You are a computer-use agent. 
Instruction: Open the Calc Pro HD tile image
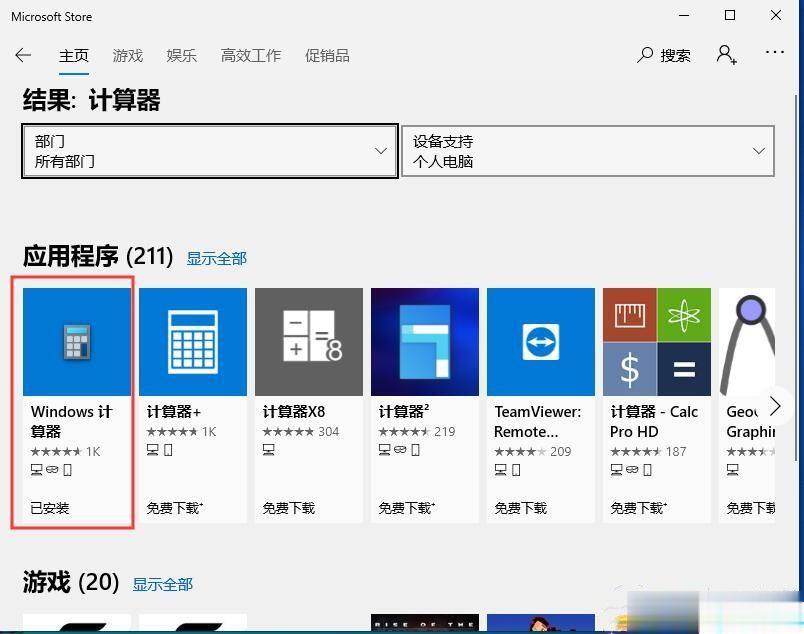657,342
